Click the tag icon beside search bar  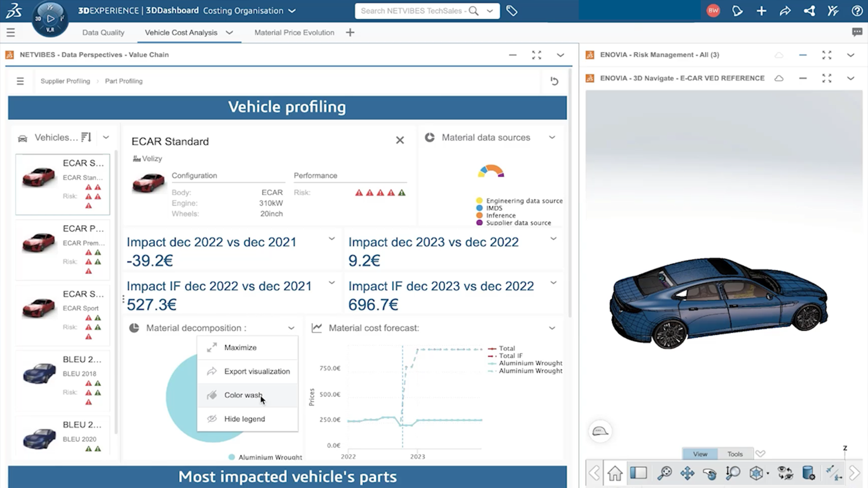pyautogui.click(x=512, y=11)
